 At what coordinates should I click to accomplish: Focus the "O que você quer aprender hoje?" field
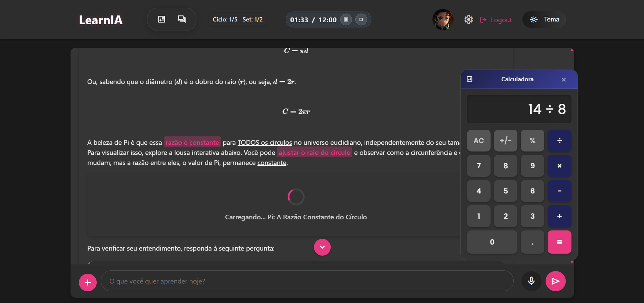(x=307, y=281)
